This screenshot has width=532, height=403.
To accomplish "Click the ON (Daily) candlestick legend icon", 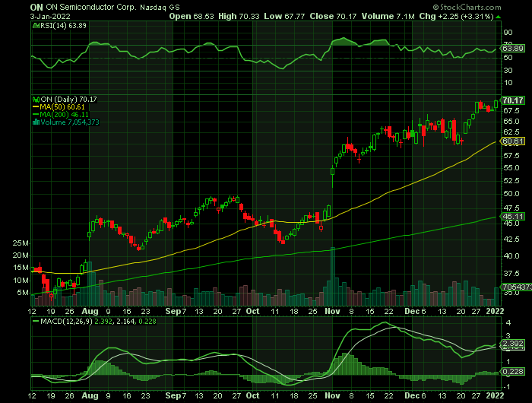I will tap(33, 99).
